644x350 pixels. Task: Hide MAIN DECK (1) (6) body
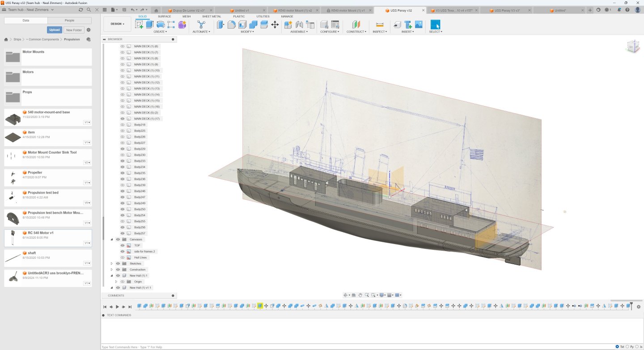tap(123, 46)
